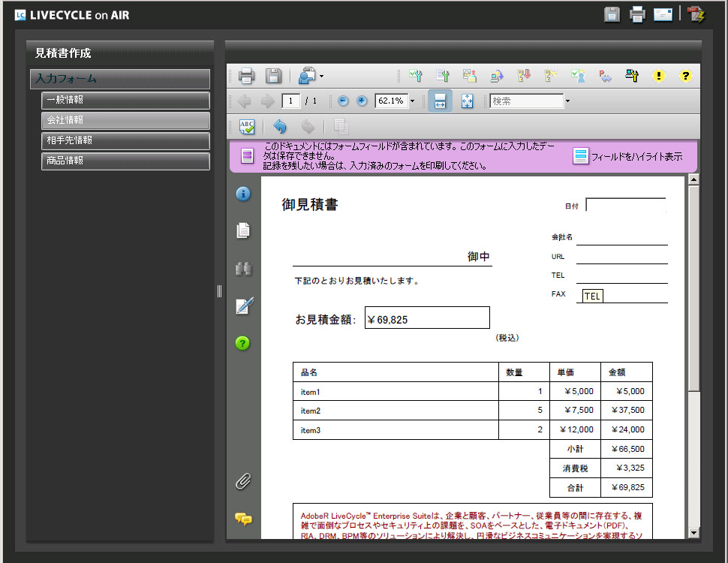Image resolution: width=728 pixels, height=563 pixels.
Task: Open the 会社情報 form section
Action: 125,120
